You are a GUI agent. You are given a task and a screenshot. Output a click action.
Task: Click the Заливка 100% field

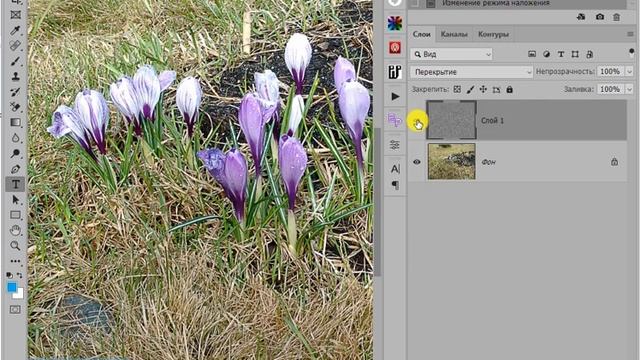[610, 89]
